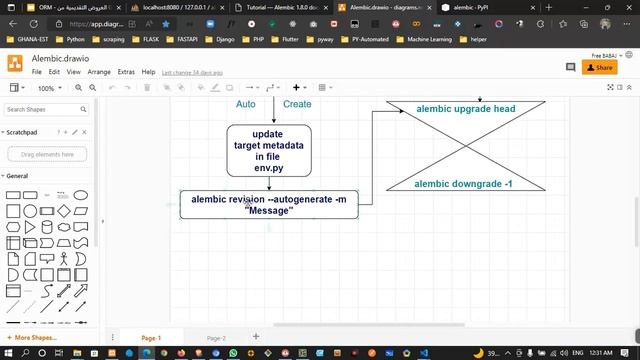Collapse the toolbar with chevron icon
The width and height of the screenshot is (640, 360).
[629, 87]
